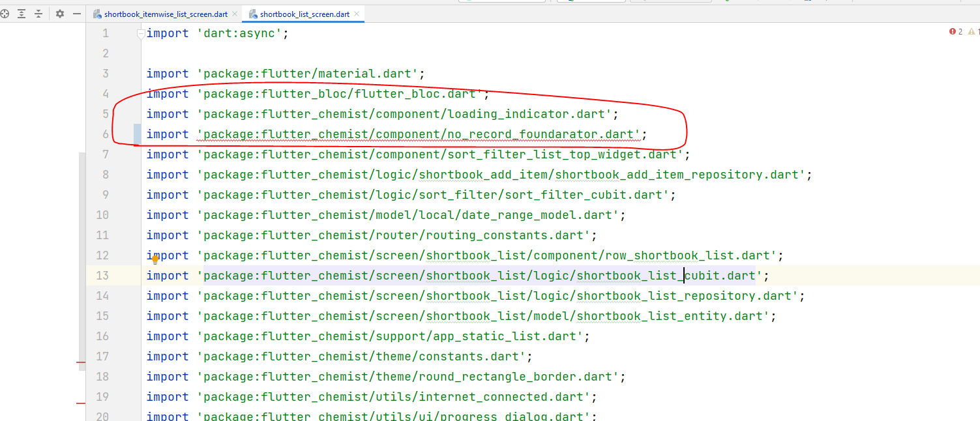
Task: Click line number 13 in the gutter
Action: pos(102,275)
